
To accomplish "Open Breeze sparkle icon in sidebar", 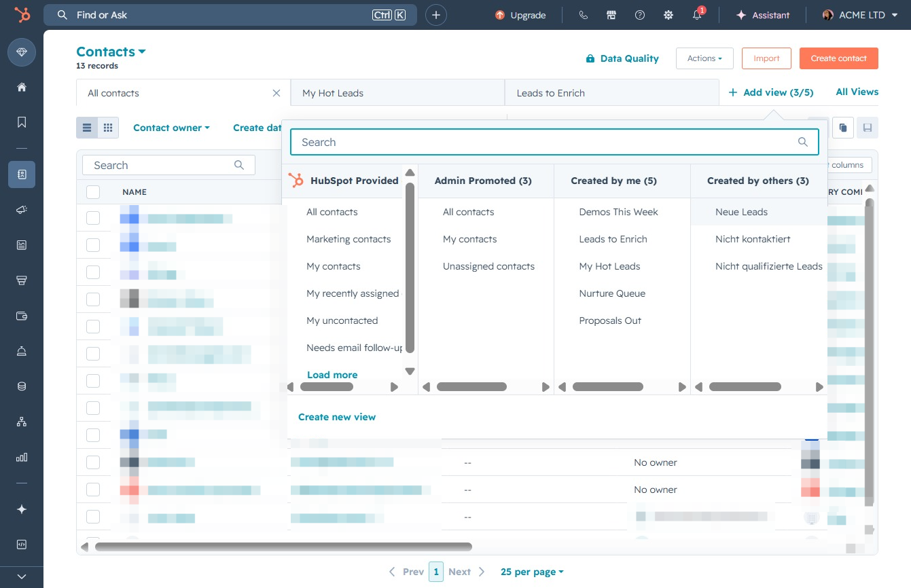I will 22,509.
